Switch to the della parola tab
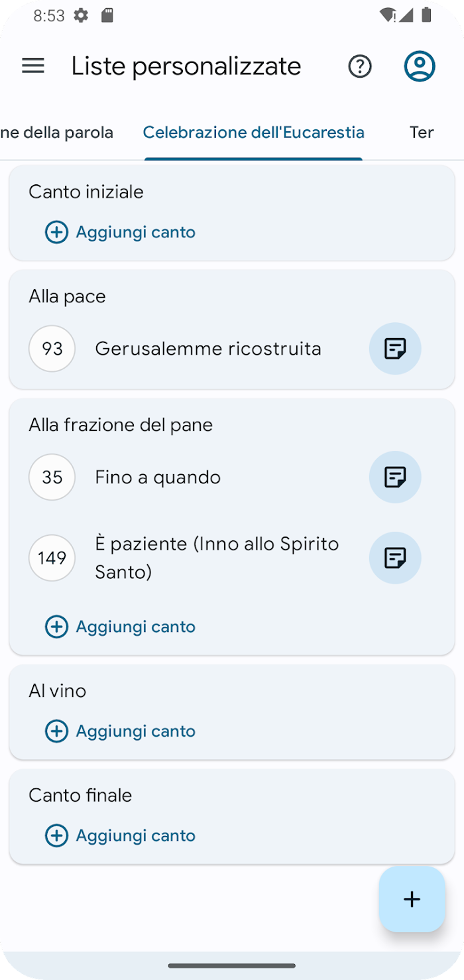The width and height of the screenshot is (464, 980). [x=57, y=133]
